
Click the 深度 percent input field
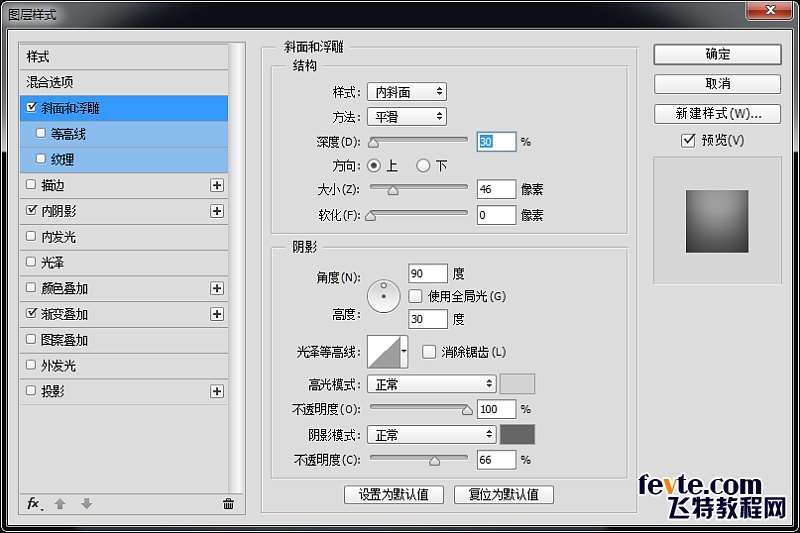(496, 141)
